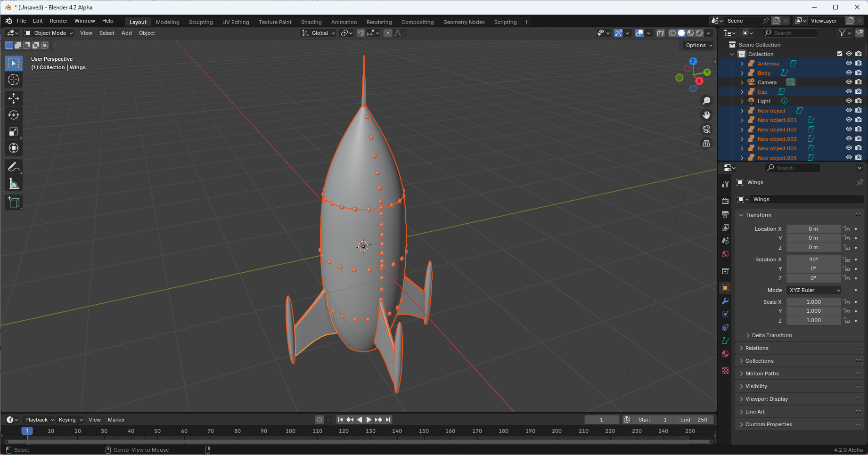
Task: Play the animation forward
Action: tap(369, 420)
